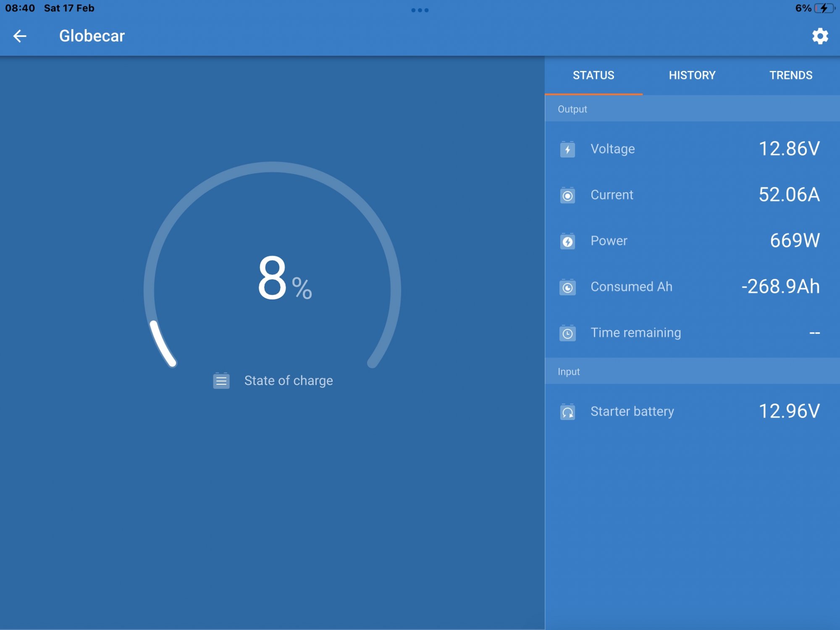Open the TRENDS tab
The height and width of the screenshot is (630, 840).
(790, 75)
